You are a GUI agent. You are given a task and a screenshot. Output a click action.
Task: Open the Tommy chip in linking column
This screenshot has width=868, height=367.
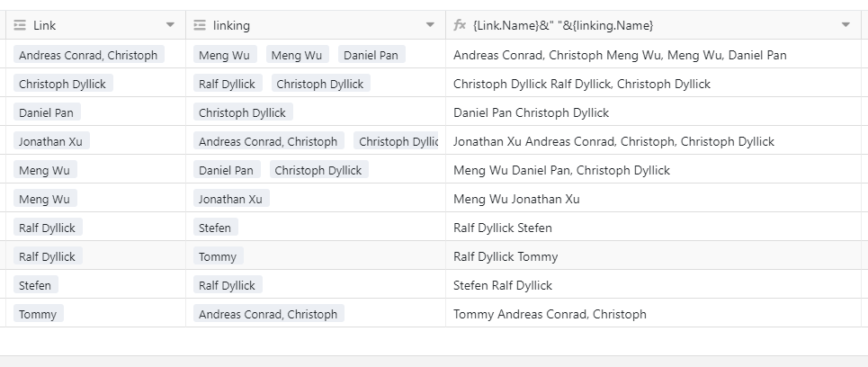pyautogui.click(x=218, y=256)
